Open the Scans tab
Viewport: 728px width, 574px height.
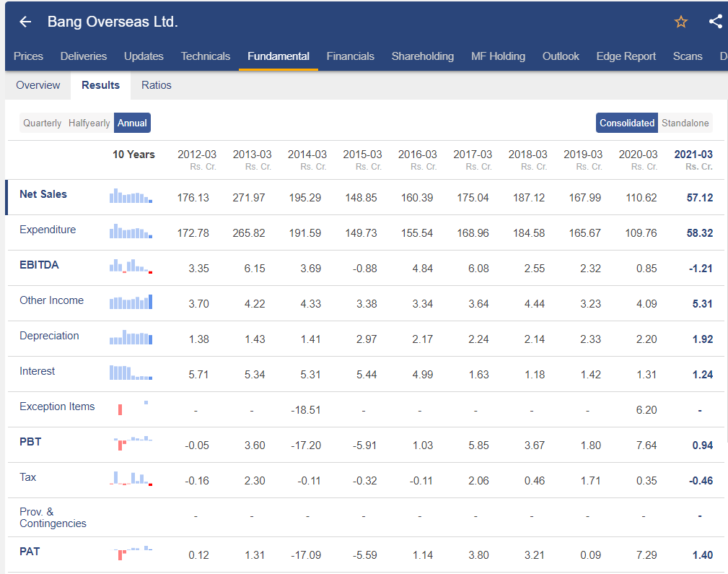[x=688, y=56]
